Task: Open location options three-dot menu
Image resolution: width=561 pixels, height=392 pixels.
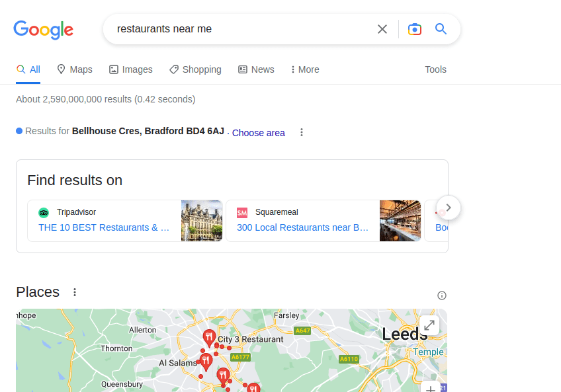Action: pos(302,132)
